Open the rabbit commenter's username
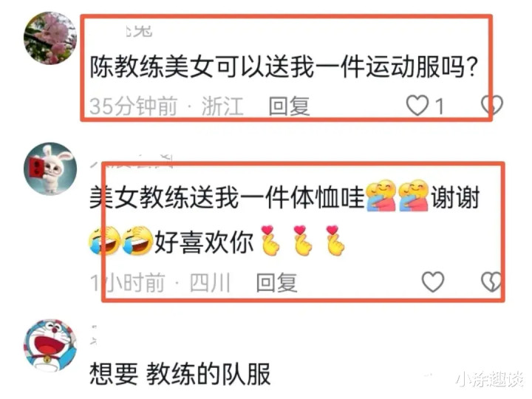 pyautogui.click(x=132, y=161)
